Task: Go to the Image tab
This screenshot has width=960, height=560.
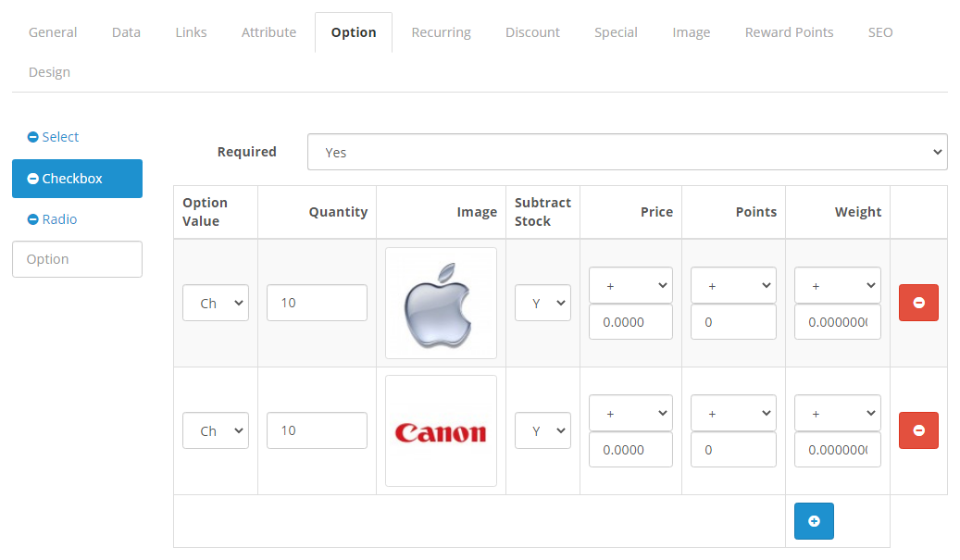Action: tap(692, 32)
